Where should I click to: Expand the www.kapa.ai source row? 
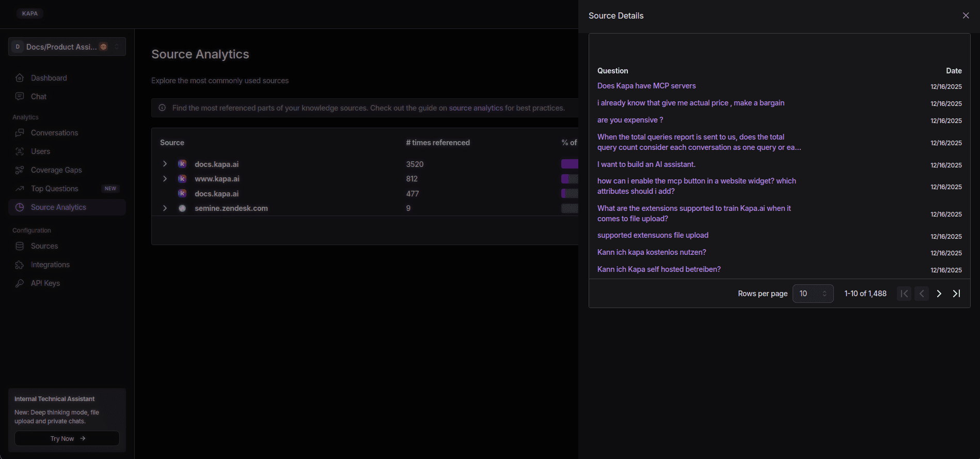coord(165,179)
